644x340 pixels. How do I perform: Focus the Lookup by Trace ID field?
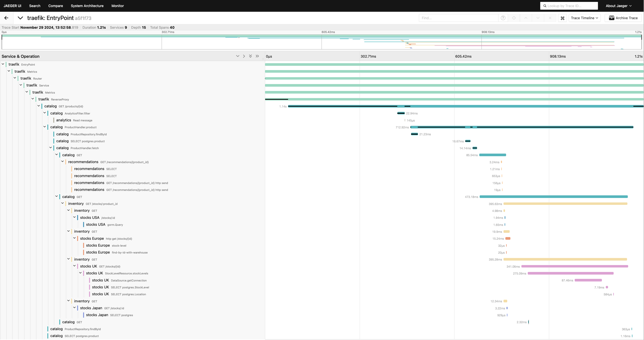click(x=571, y=6)
